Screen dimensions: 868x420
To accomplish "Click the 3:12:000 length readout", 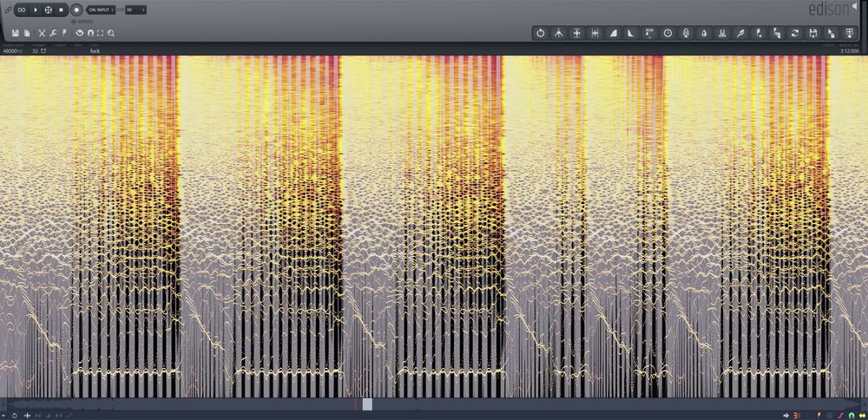I will [x=849, y=51].
